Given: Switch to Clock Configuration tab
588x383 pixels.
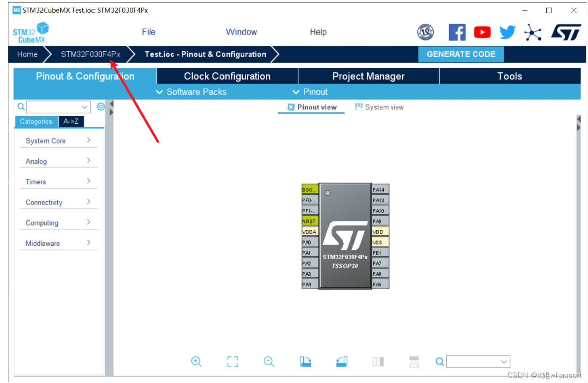Looking at the screenshot, I should click(227, 76).
